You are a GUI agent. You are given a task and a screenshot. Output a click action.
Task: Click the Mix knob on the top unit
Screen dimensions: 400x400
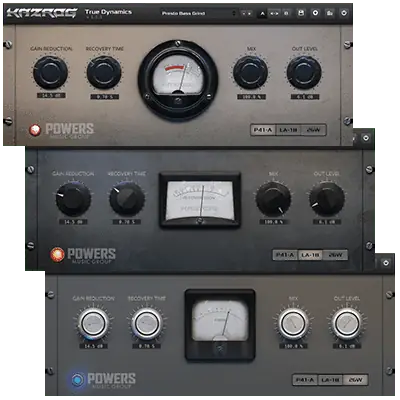251,72
